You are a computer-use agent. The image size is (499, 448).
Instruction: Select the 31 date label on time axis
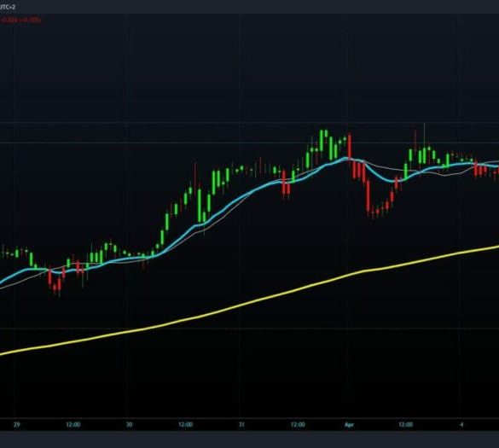pos(241,425)
